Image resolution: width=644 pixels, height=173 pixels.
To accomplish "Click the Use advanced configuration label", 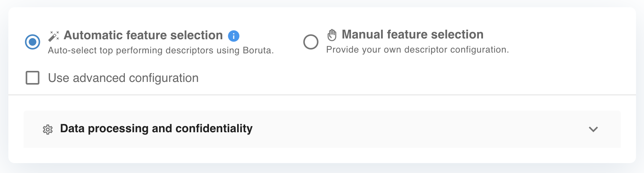I will click(123, 78).
